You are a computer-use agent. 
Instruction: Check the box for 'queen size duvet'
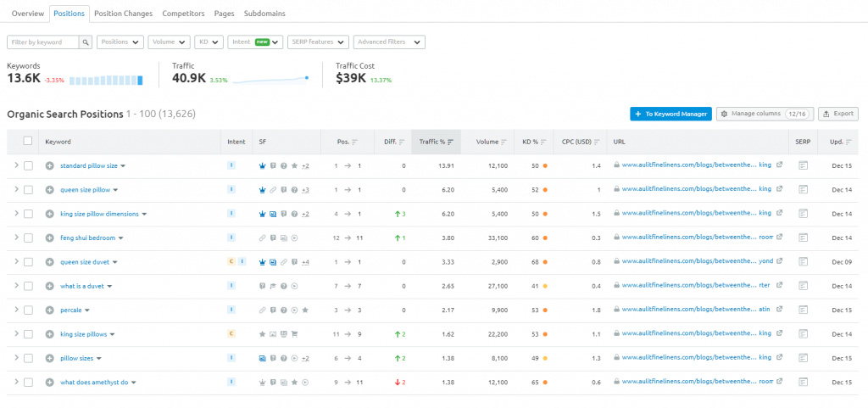[28, 262]
